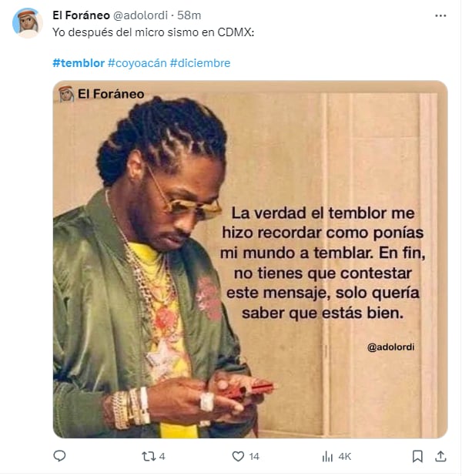Share the tweet via the upload arrow icon

[440, 456]
